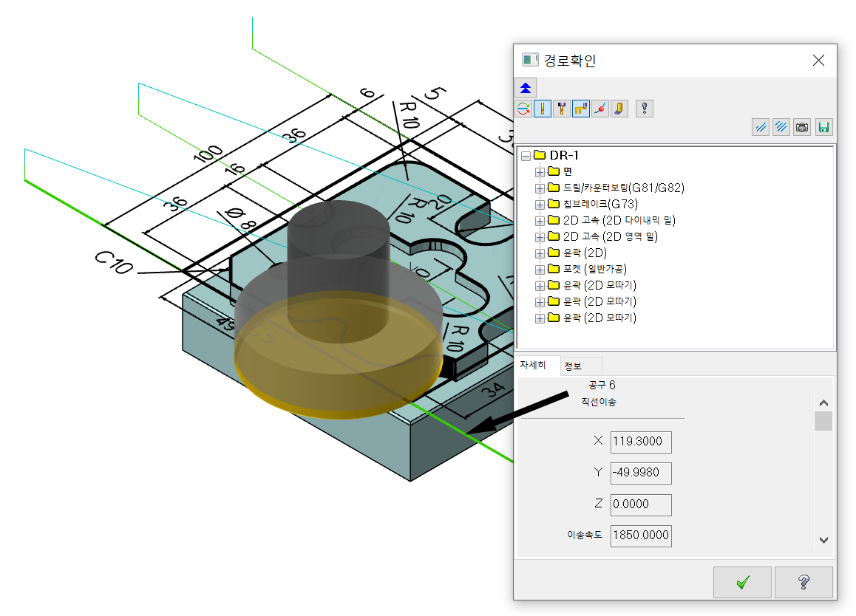Click the X coordinate field 119.3000
This screenshot has height=616, width=856.
641,442
